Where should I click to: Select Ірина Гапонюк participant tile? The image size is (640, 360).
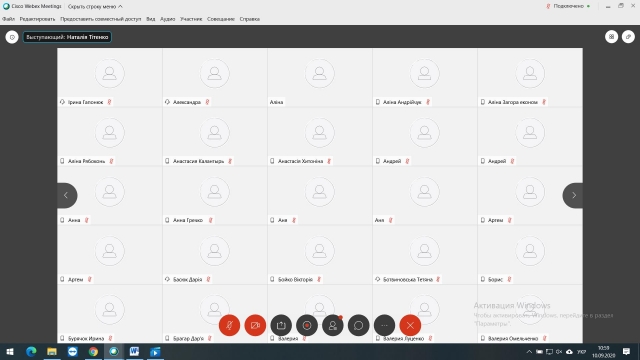pos(110,78)
